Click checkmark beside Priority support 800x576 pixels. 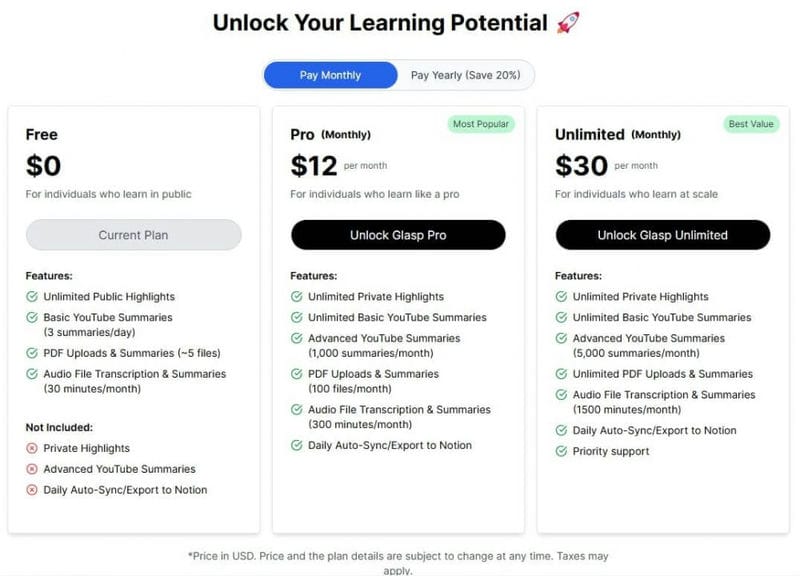(561, 451)
